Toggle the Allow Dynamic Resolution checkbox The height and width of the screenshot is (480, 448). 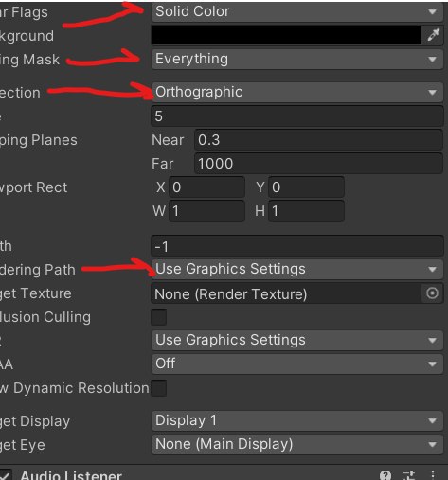coord(159,388)
